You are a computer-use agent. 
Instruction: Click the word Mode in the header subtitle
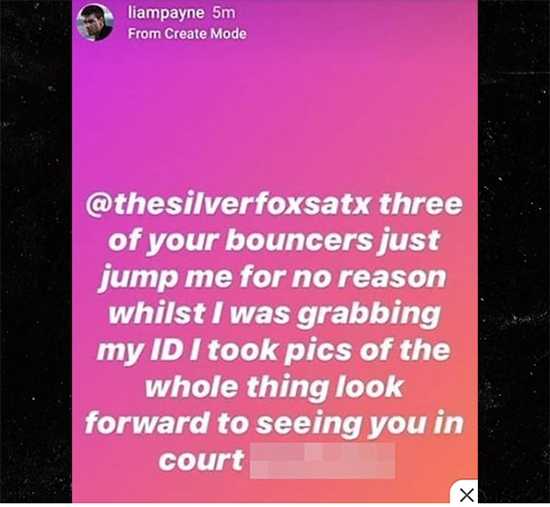[228, 34]
